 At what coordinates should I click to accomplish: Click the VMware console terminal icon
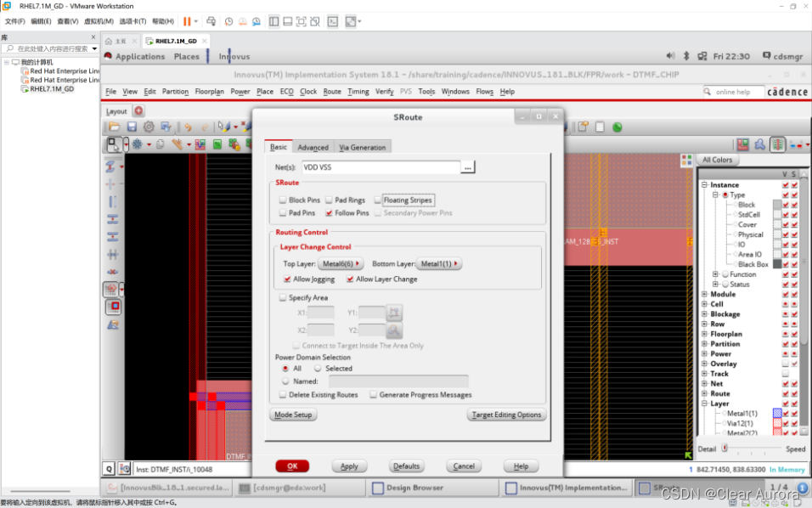(x=332, y=21)
